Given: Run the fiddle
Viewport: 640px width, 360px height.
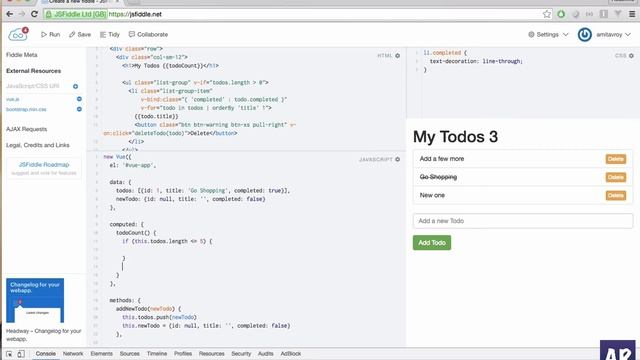Looking at the screenshot, I should 51,34.
